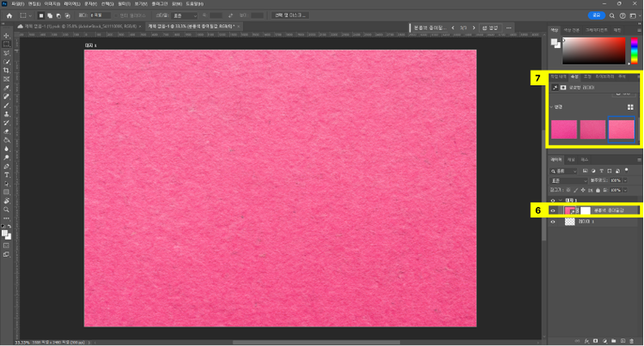Viewport: 644px width, 346px height.
Task: Select the Pen tool
Action: (x=6, y=167)
